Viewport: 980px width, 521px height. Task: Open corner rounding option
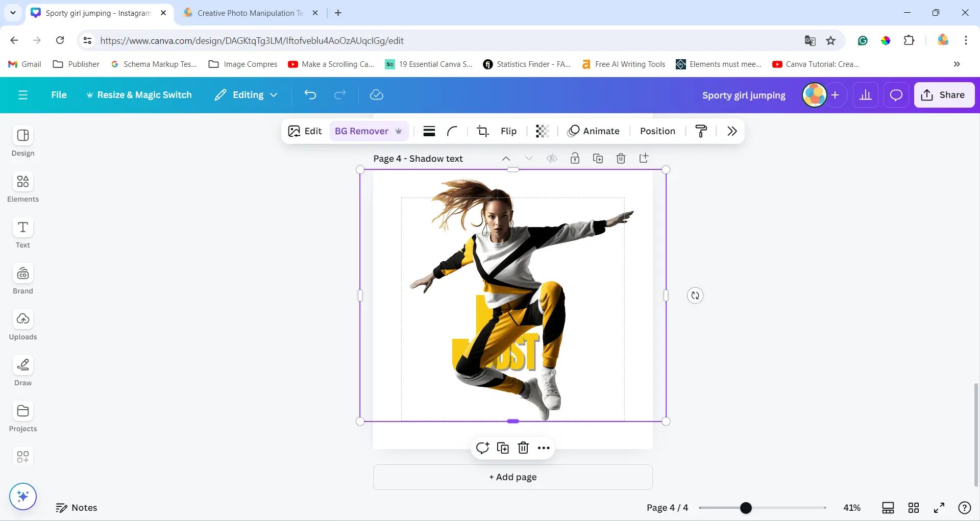click(x=452, y=131)
